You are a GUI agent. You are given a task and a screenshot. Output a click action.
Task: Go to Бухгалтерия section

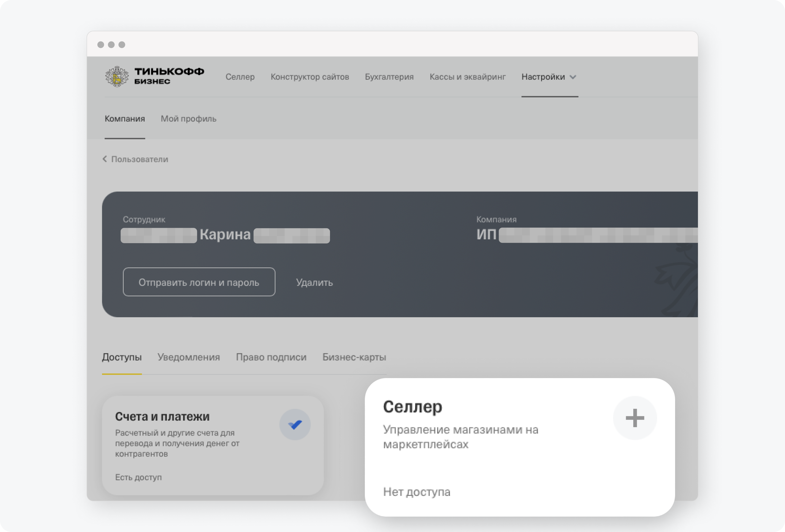[x=389, y=77]
